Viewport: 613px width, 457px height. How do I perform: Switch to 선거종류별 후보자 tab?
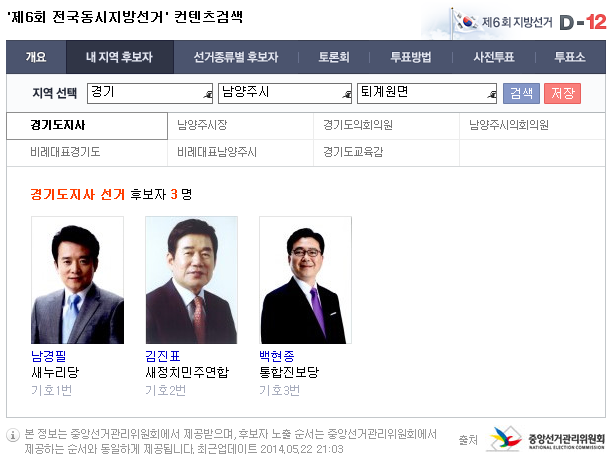tap(236, 57)
